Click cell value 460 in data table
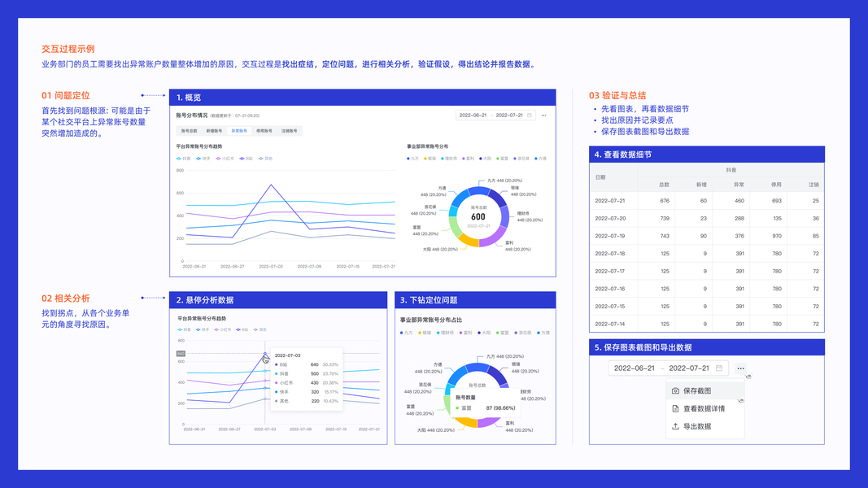Viewport: 868px width, 488px height. (x=739, y=201)
